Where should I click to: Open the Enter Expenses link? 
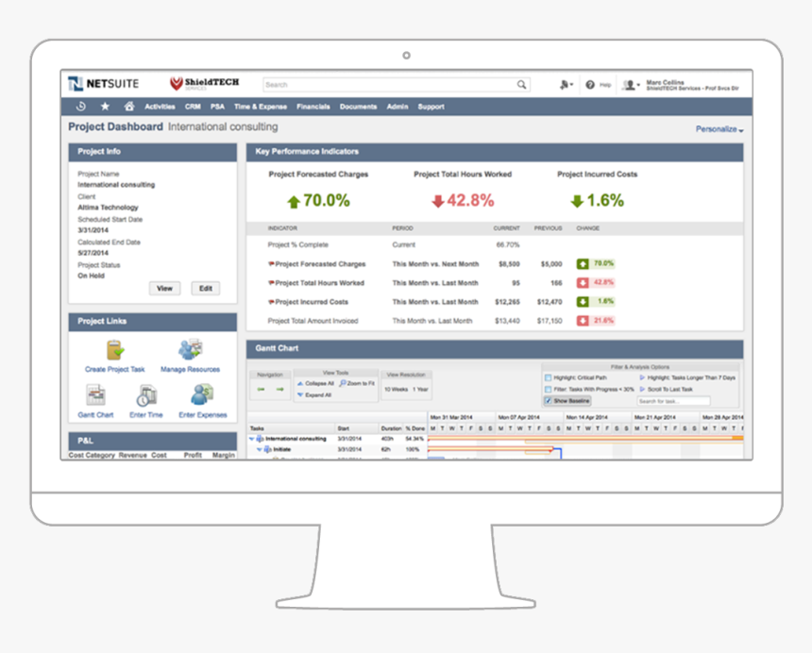pyautogui.click(x=202, y=415)
